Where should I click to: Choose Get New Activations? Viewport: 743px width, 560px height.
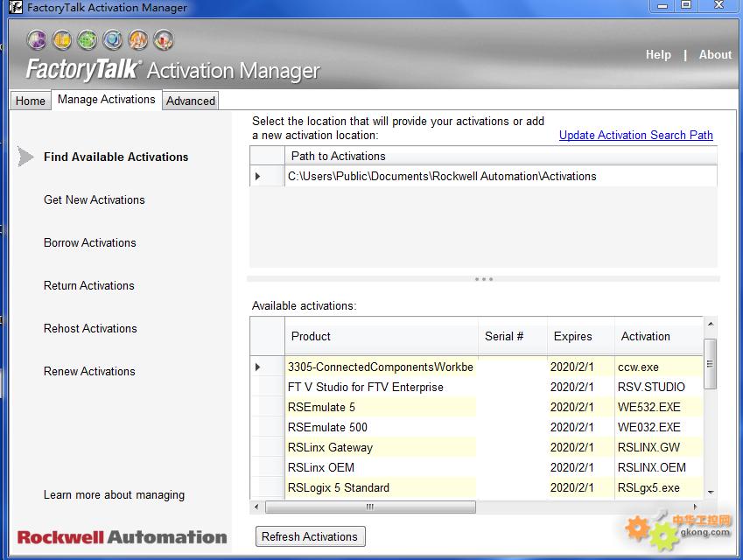pyautogui.click(x=95, y=199)
